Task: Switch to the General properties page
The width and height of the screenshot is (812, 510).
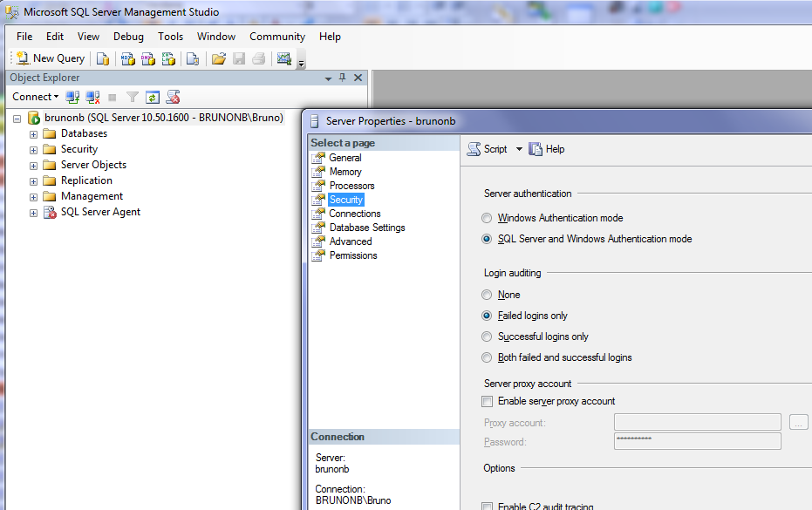Action: pyautogui.click(x=345, y=158)
